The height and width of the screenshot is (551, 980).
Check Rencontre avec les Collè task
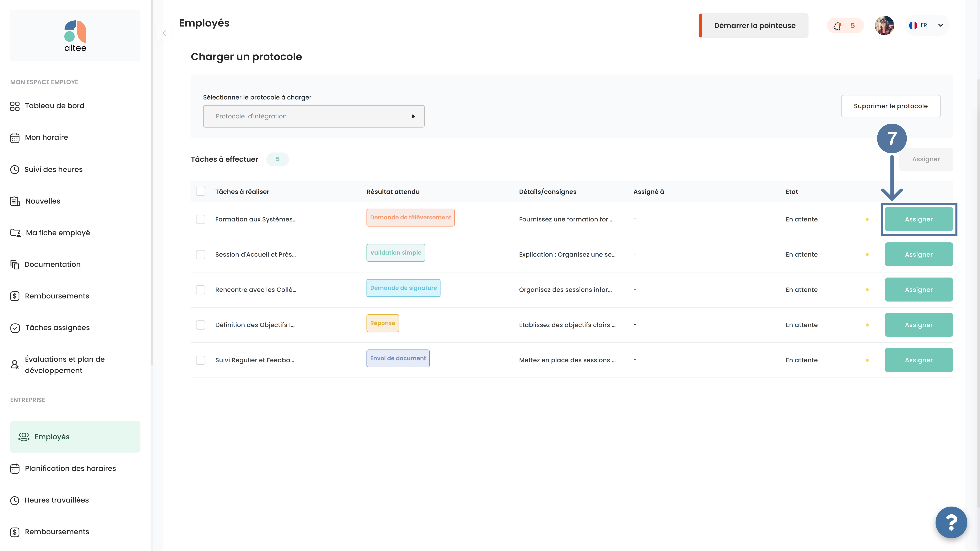click(x=200, y=290)
